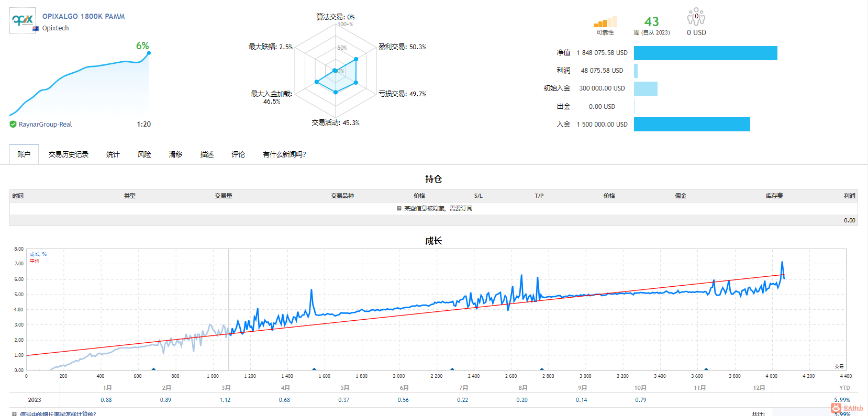This screenshot has height=416, width=868.
Task: Go to the 风险 tab
Action: coord(144,154)
